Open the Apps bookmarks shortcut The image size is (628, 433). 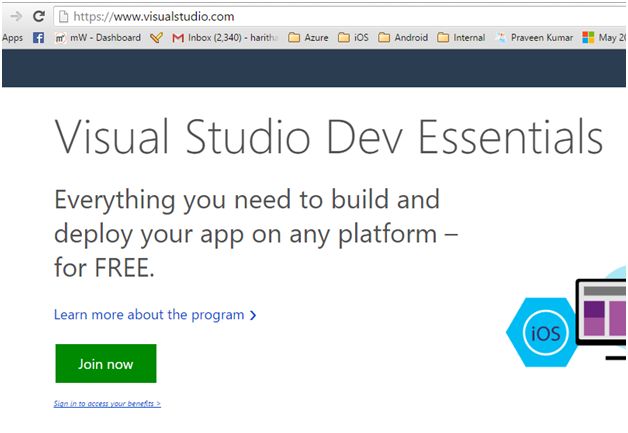tap(12, 38)
